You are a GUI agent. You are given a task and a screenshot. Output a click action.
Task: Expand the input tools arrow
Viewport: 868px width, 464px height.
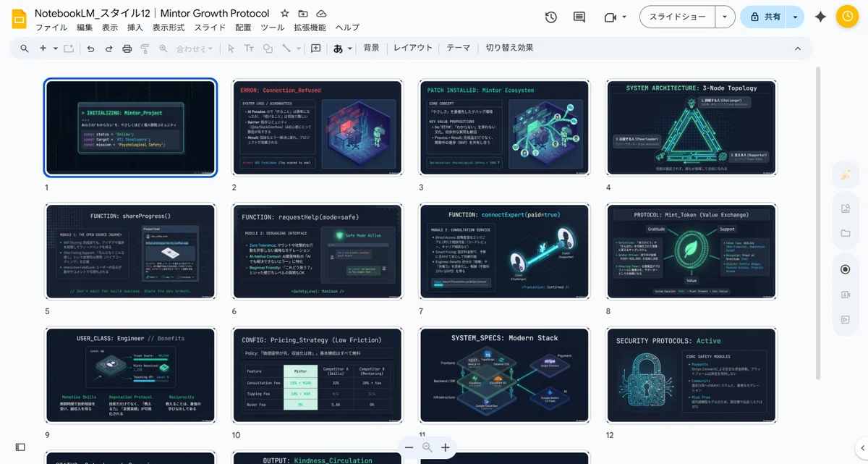[x=350, y=48]
